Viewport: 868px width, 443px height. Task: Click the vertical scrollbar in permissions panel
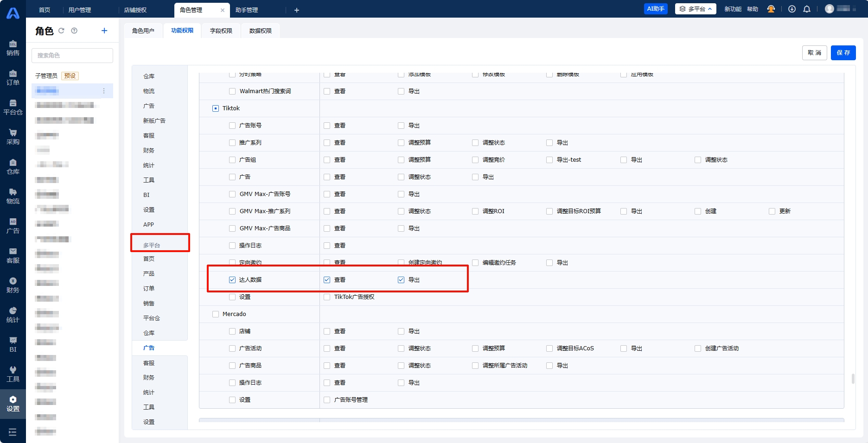pyautogui.click(x=853, y=379)
